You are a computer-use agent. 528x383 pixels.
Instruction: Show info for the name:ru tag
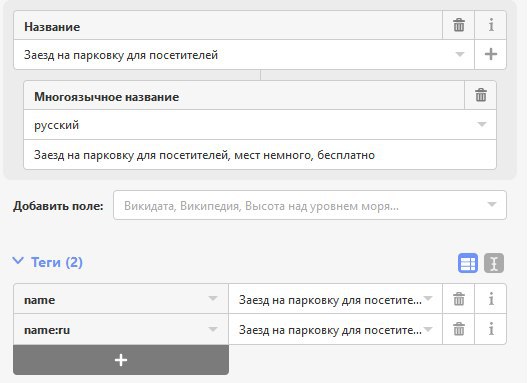pos(491,329)
